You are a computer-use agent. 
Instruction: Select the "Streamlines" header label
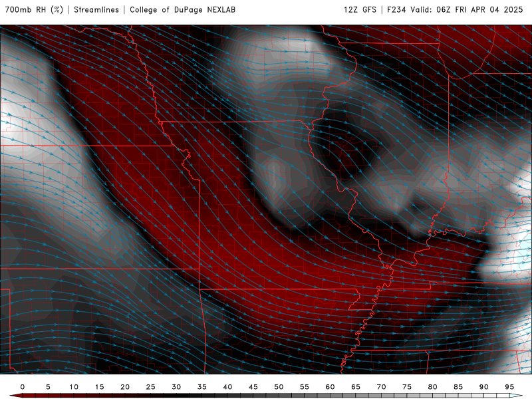click(96, 9)
